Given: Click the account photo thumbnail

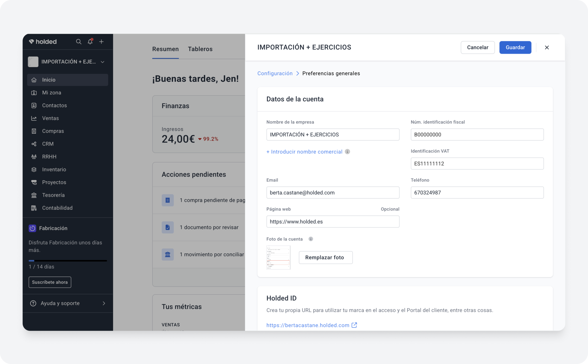Looking at the screenshot, I should [x=278, y=258].
